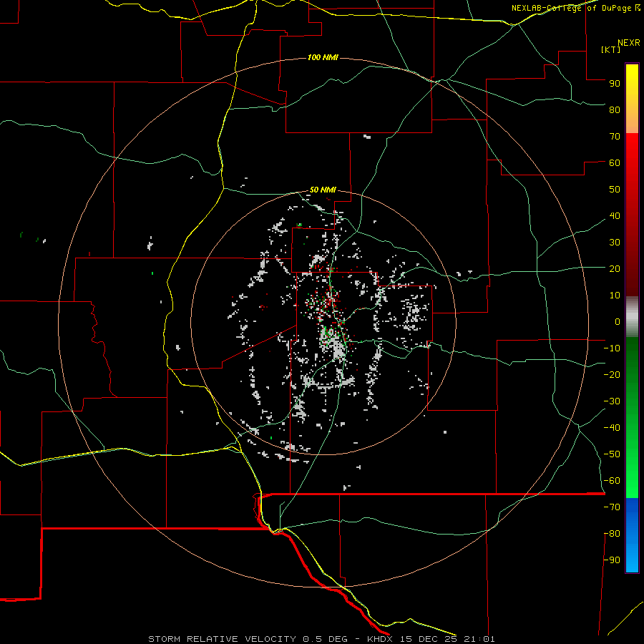Select the positive 80 knot scale label
Viewport: 644px width, 644px height.
coord(615,109)
